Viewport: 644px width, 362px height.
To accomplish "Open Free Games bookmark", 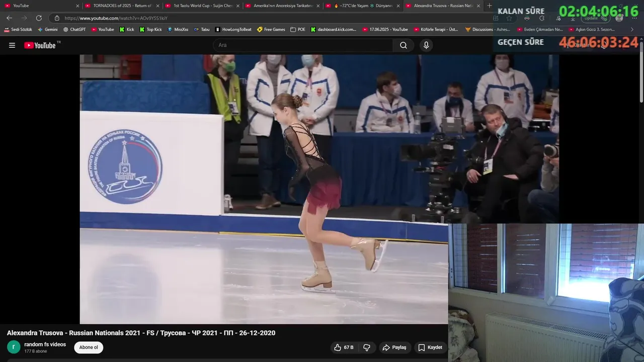I will pos(271,30).
